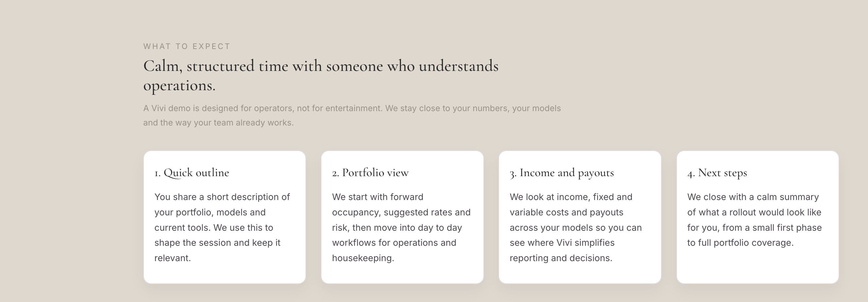Click the word "operations." in the headline

179,86
